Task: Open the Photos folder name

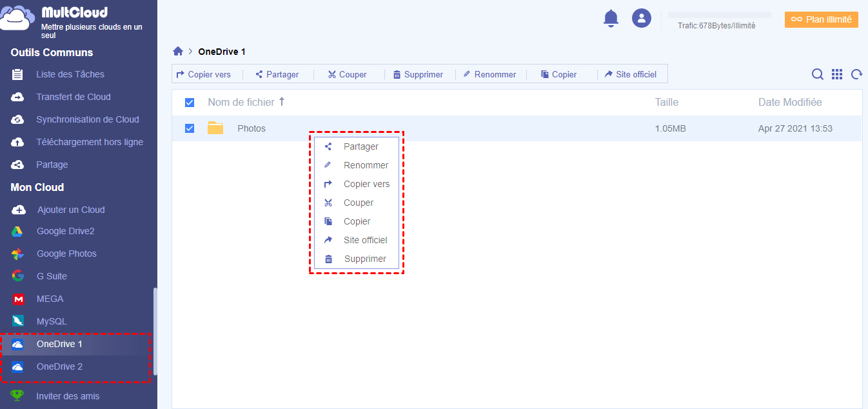Action: click(252, 128)
